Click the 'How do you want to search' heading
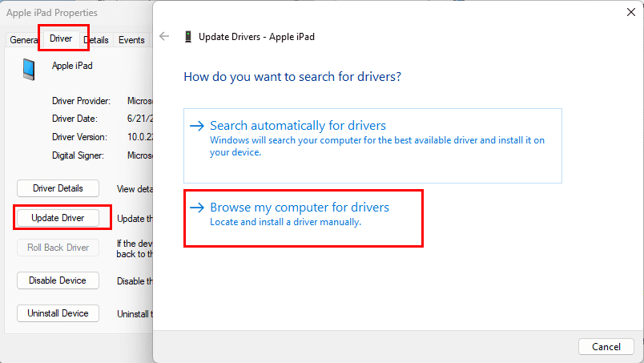The height and width of the screenshot is (363, 644). click(292, 77)
